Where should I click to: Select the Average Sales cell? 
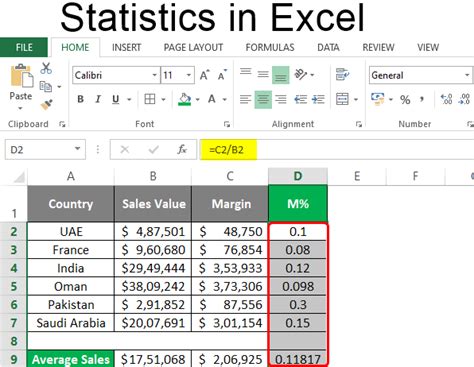71,359
